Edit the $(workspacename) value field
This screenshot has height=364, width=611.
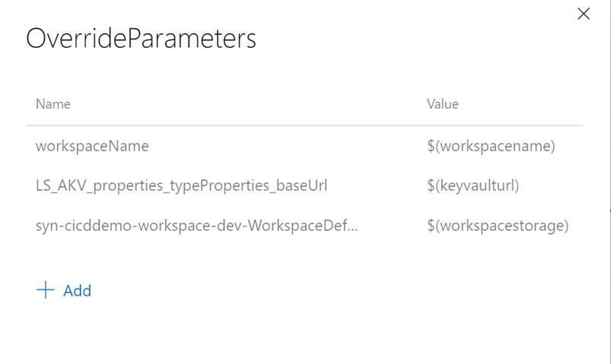[x=491, y=146]
